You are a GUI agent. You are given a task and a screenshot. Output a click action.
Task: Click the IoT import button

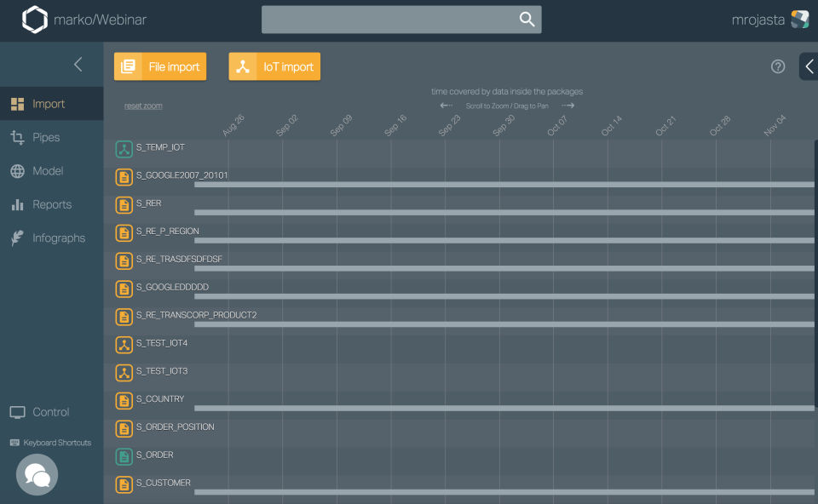(274, 66)
